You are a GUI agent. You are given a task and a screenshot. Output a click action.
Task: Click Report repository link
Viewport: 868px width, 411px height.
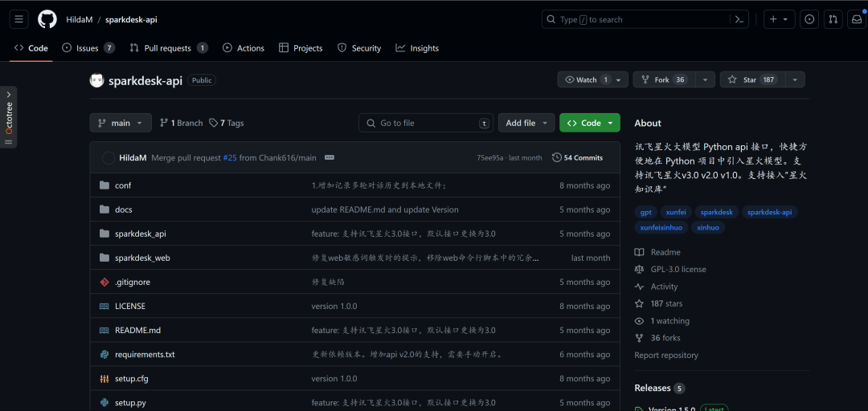666,355
